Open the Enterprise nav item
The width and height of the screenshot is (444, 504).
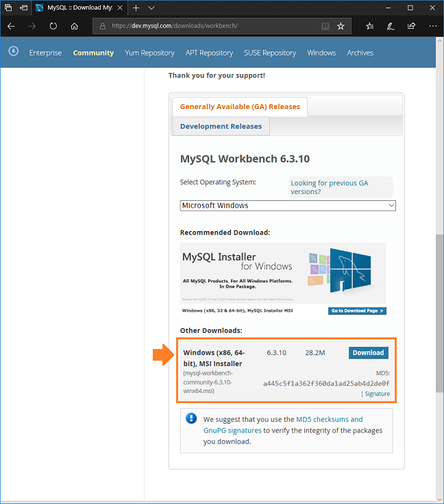tap(45, 53)
